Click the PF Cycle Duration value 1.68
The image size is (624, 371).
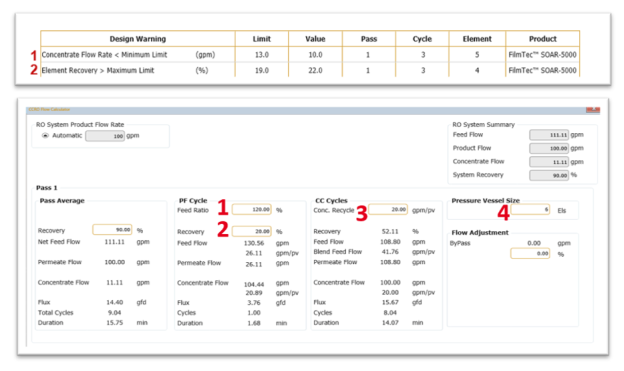[x=254, y=323]
